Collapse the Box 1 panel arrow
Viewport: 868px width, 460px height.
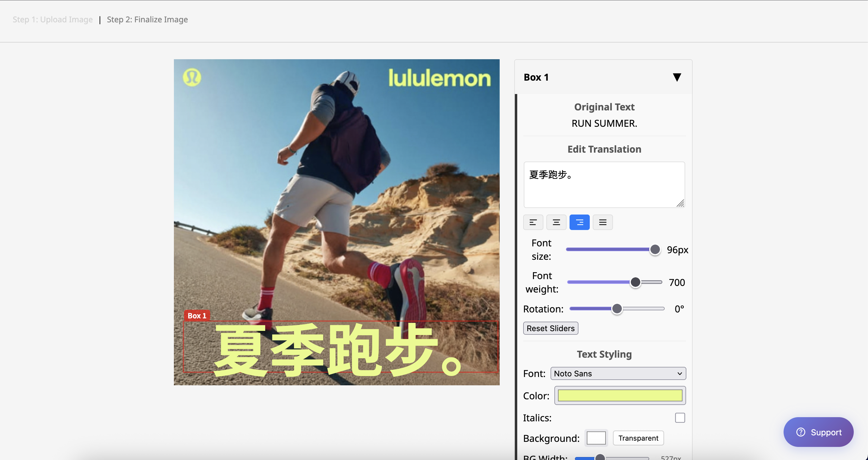point(677,77)
